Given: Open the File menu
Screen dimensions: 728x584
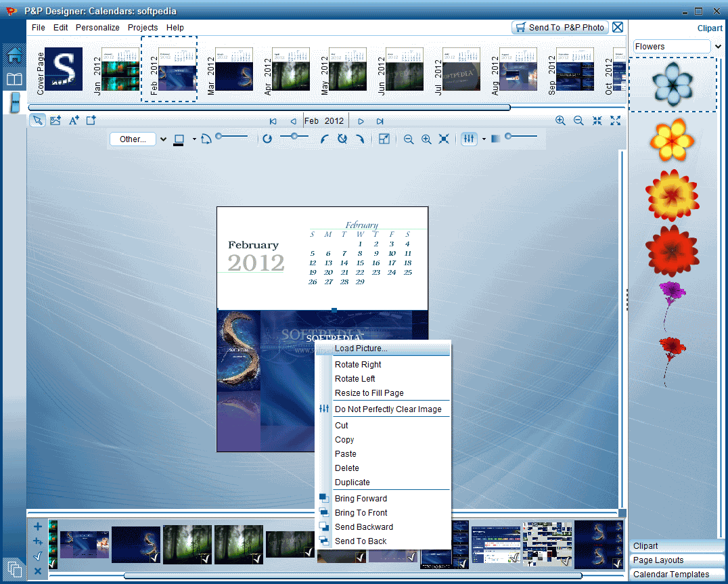Looking at the screenshot, I should coord(38,27).
